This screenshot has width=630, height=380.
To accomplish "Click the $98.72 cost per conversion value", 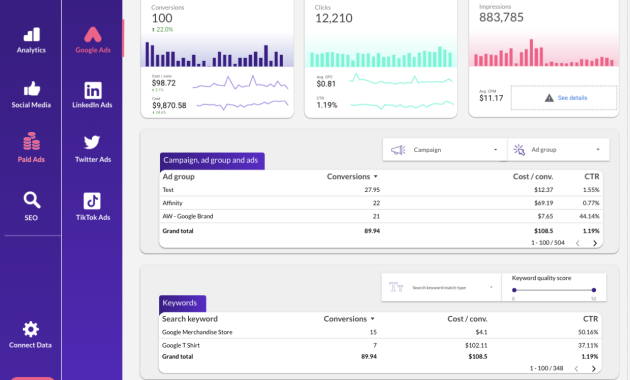I will click(164, 83).
